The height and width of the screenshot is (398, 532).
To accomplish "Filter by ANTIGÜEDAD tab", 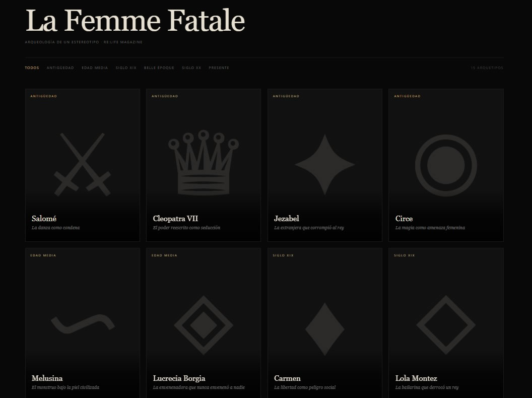I will (60, 68).
